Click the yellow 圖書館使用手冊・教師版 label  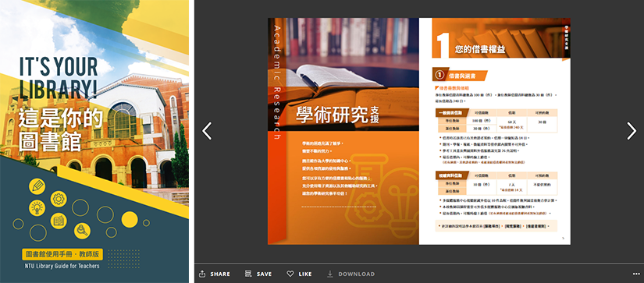pos(62,254)
